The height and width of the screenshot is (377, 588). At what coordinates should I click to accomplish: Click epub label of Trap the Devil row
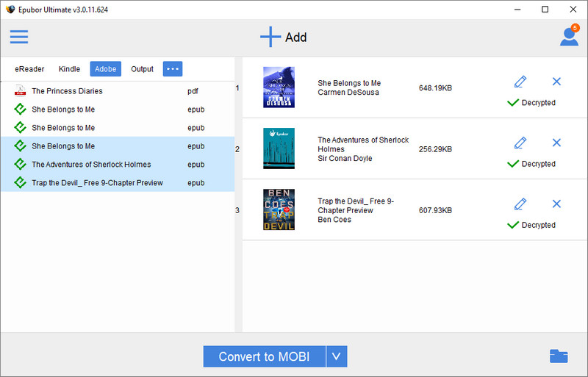196,183
